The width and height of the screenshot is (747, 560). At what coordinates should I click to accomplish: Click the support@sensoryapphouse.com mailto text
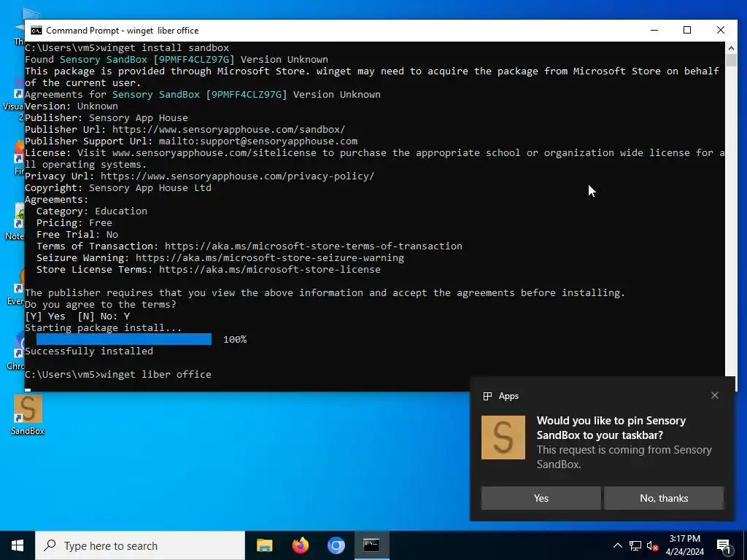point(258,141)
